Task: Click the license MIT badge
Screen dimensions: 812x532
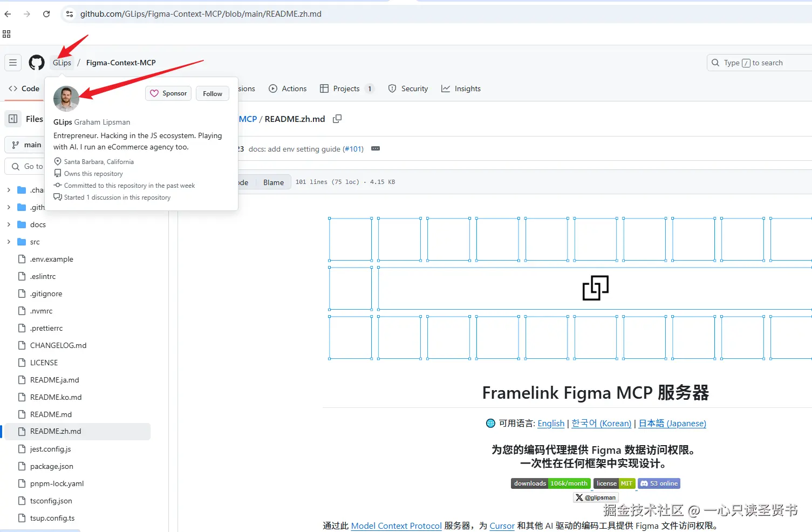Action: (614, 483)
